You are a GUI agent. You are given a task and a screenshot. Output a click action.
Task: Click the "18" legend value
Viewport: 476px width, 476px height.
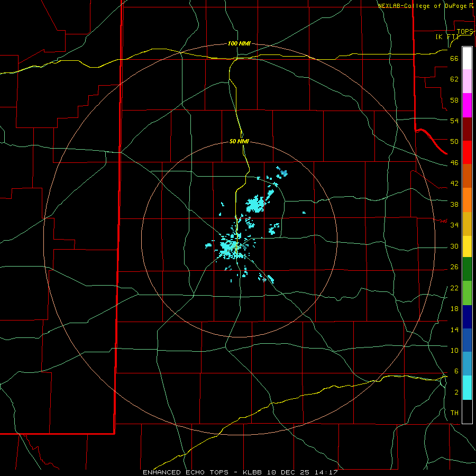point(454,309)
